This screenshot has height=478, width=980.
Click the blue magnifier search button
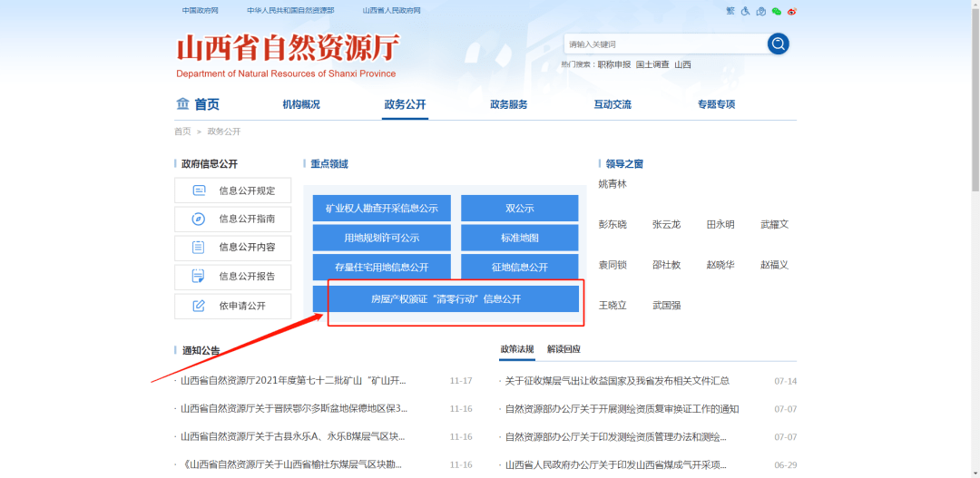(779, 44)
